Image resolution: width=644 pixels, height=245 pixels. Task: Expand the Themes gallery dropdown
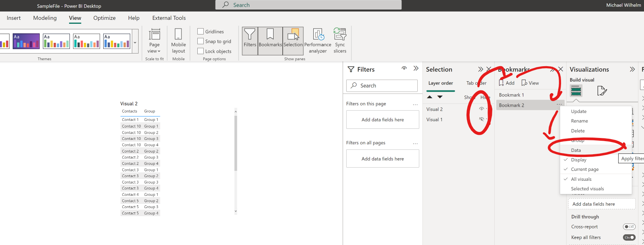[x=135, y=42]
